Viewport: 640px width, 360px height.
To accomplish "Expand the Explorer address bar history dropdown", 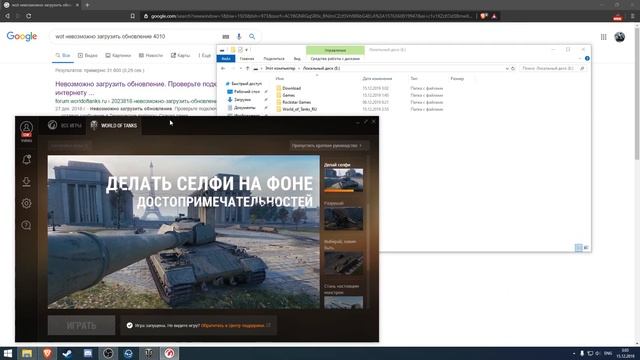I will (x=507, y=68).
